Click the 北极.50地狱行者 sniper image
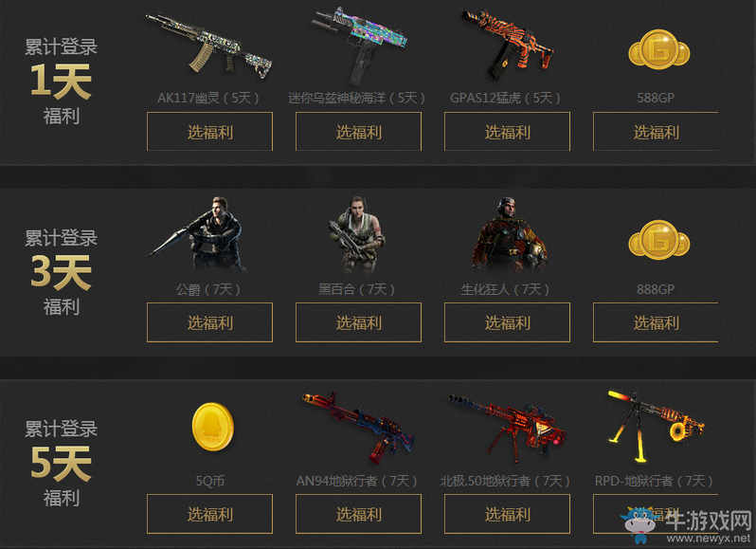Screen dimensions: 756x549 coord(507,426)
